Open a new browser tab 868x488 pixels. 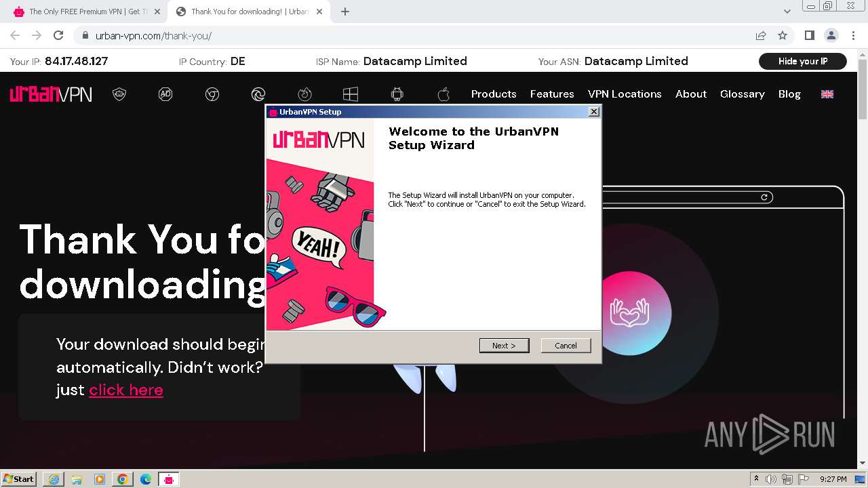tap(344, 12)
